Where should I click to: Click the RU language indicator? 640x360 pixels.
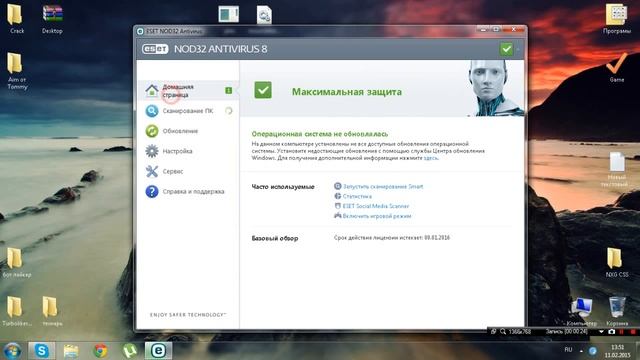coord(568,350)
